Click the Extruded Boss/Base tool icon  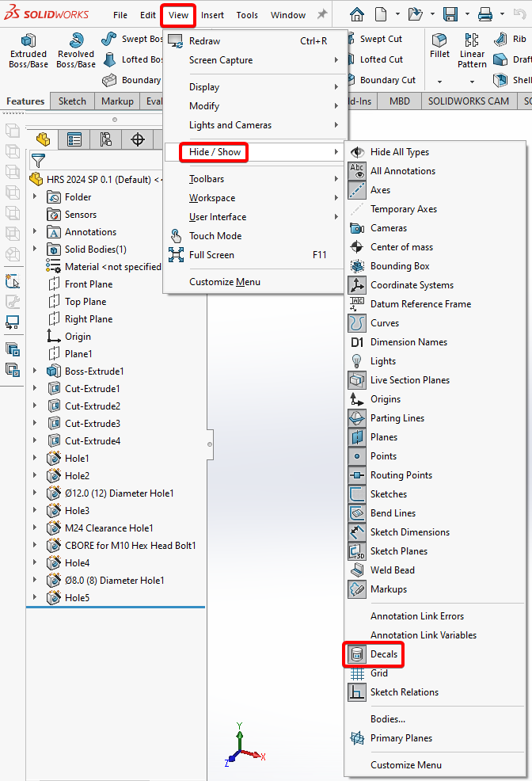tap(28, 40)
